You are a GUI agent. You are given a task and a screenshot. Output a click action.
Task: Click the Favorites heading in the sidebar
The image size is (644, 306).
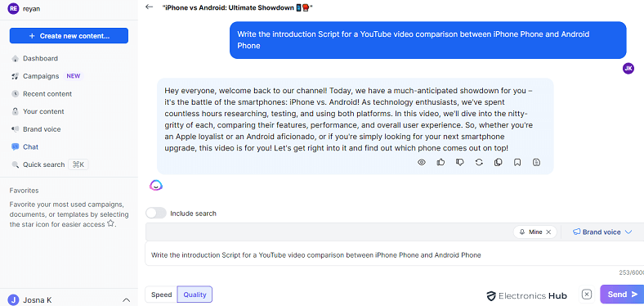click(24, 191)
